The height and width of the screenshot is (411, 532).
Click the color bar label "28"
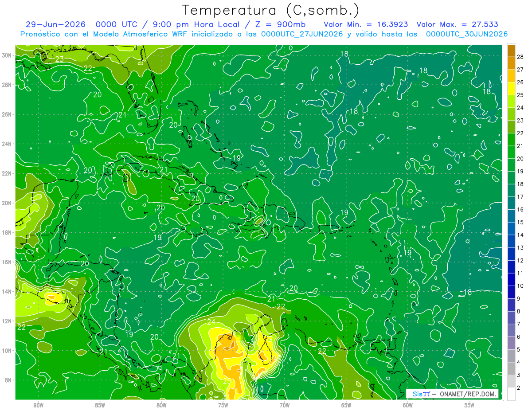tap(520, 57)
